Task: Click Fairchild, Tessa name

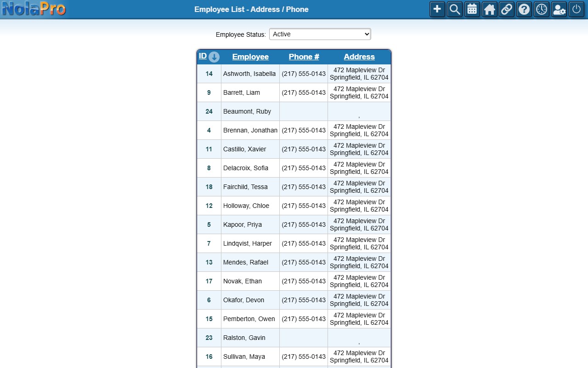Action: pyautogui.click(x=245, y=187)
